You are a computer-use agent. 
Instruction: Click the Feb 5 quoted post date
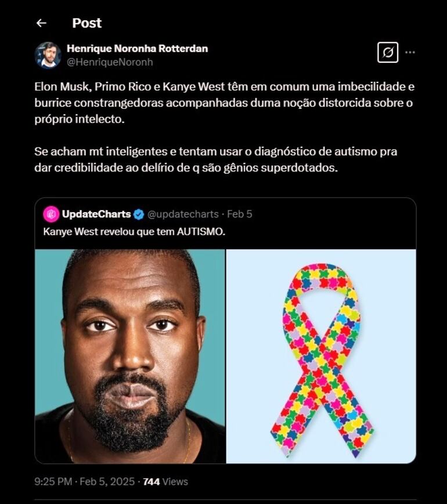tap(239, 214)
